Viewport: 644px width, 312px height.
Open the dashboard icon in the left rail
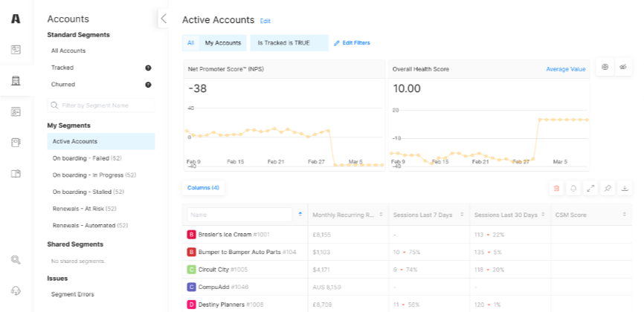pyautogui.click(x=16, y=50)
